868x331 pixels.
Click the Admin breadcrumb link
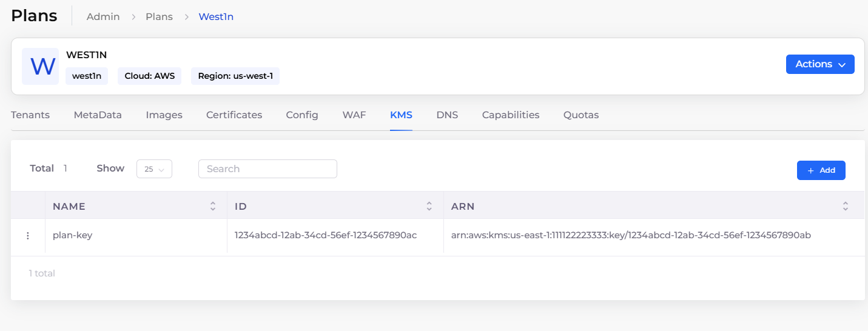tap(103, 17)
